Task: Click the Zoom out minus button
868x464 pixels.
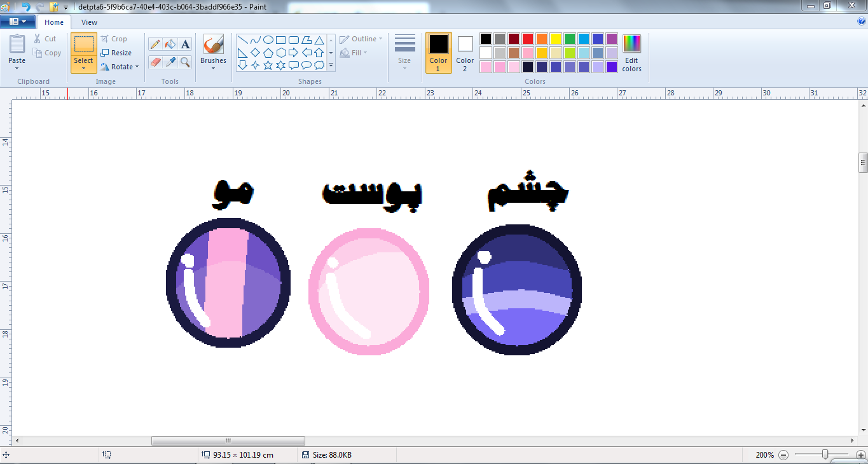Action: pyautogui.click(x=783, y=455)
